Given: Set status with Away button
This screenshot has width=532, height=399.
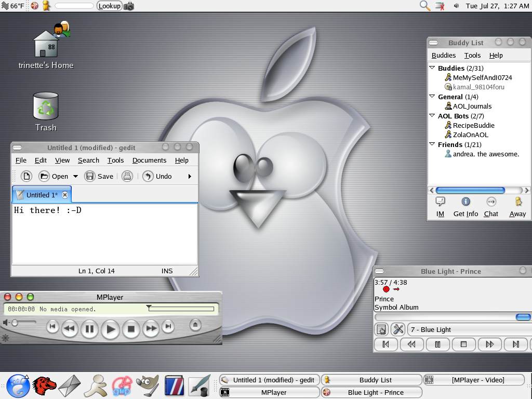Looking at the screenshot, I should (517, 207).
